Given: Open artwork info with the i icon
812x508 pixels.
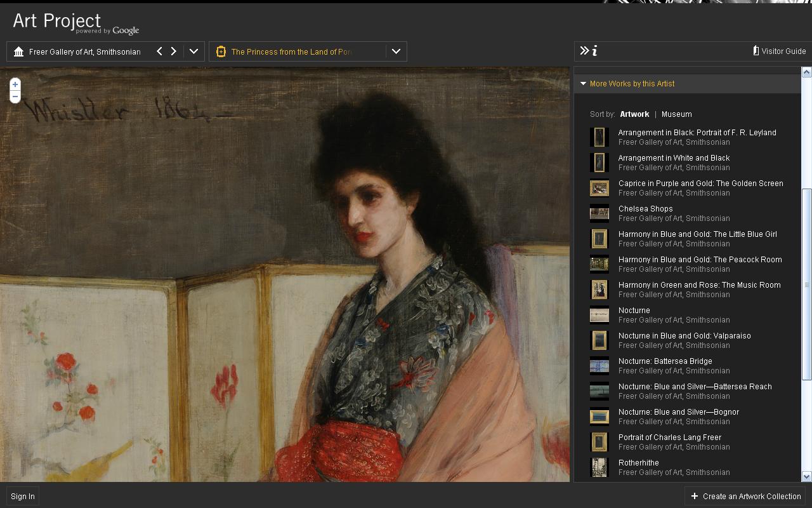Looking at the screenshot, I should point(594,51).
